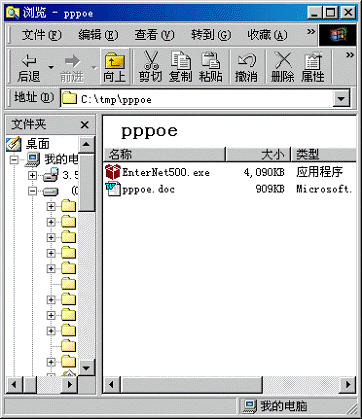Sort by the Size (大小) column header
Image resolution: width=362 pixels, height=419 pixels.
258,154
